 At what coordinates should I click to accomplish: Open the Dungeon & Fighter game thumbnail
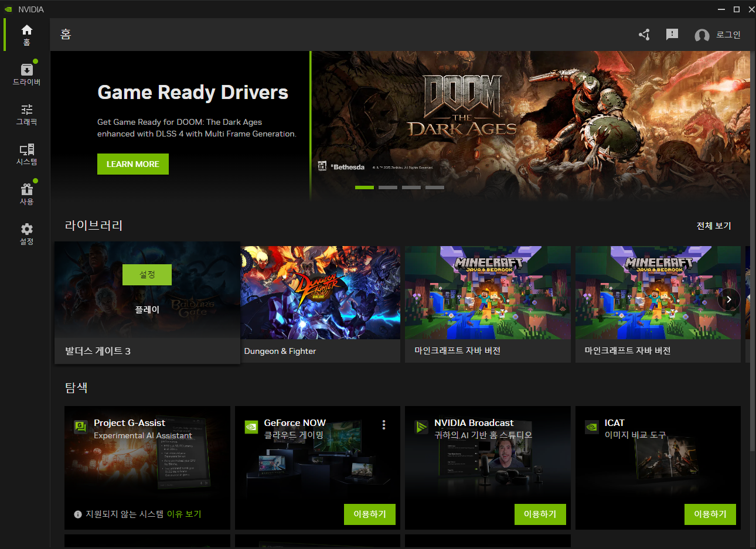click(x=321, y=292)
